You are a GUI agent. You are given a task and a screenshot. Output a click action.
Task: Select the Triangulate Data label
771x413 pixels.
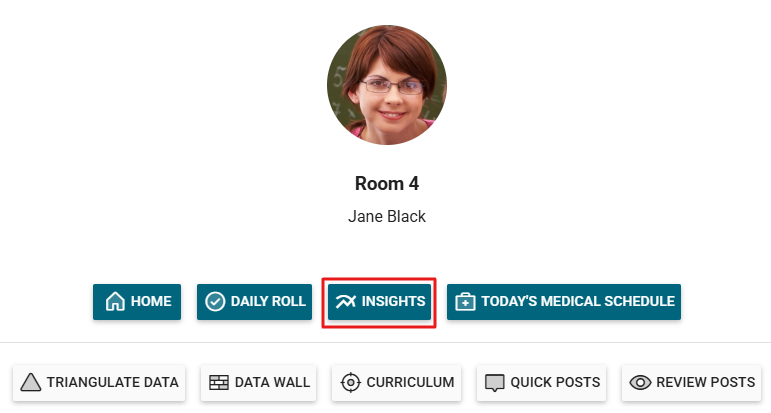click(113, 382)
